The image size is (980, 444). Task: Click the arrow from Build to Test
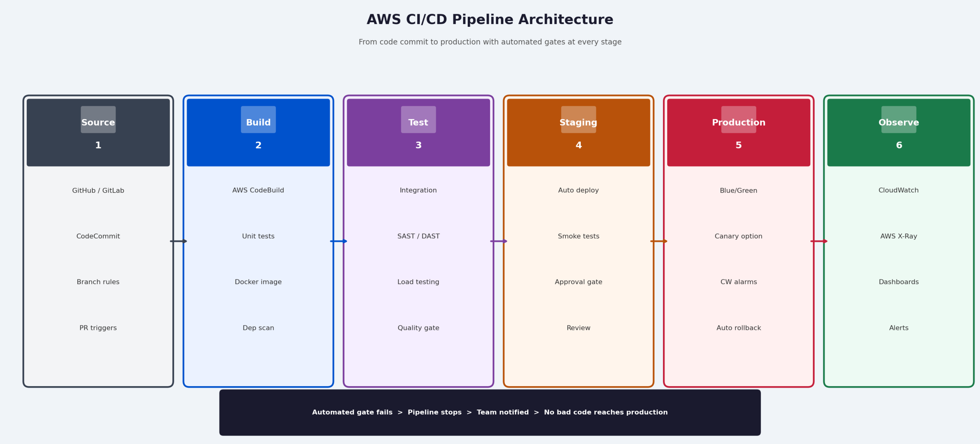coord(338,241)
